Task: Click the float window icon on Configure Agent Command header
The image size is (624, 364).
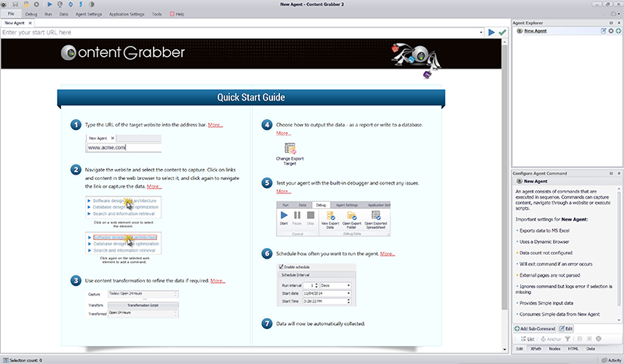Action: tap(612, 174)
